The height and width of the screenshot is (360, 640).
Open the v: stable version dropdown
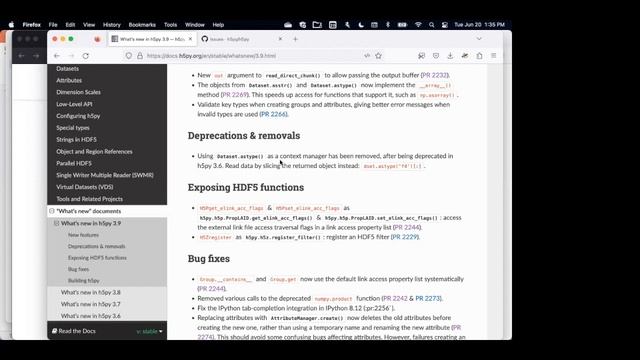(149, 331)
